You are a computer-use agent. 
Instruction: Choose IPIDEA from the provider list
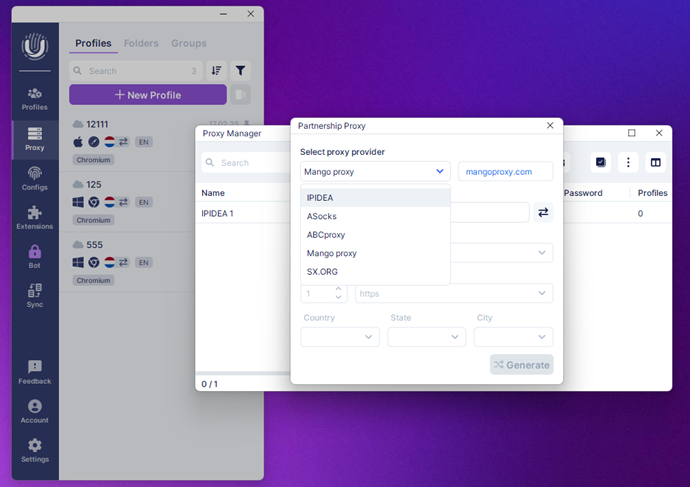375,198
